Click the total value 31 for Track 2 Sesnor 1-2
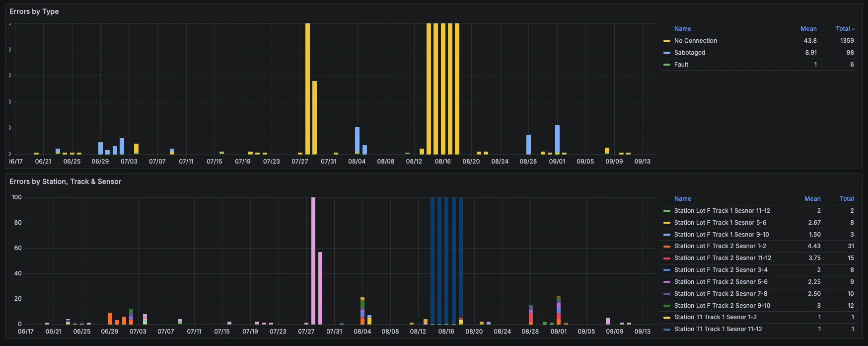 [851, 246]
